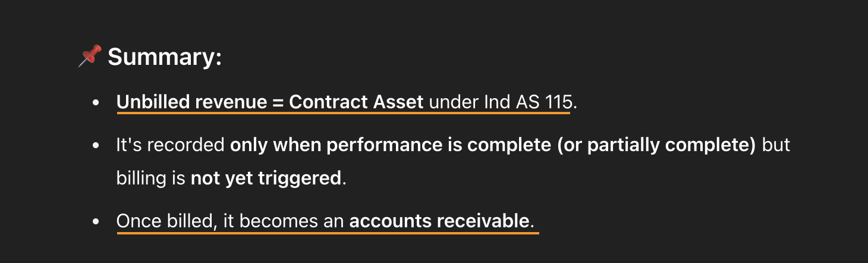Image resolution: width=868 pixels, height=263 pixels.
Task: Click the first bullet point marker
Action: click(x=96, y=102)
